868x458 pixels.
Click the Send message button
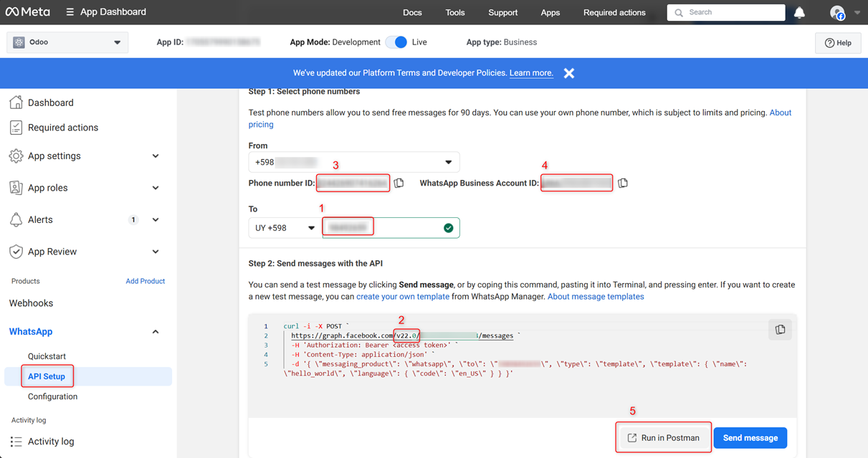[750, 438]
